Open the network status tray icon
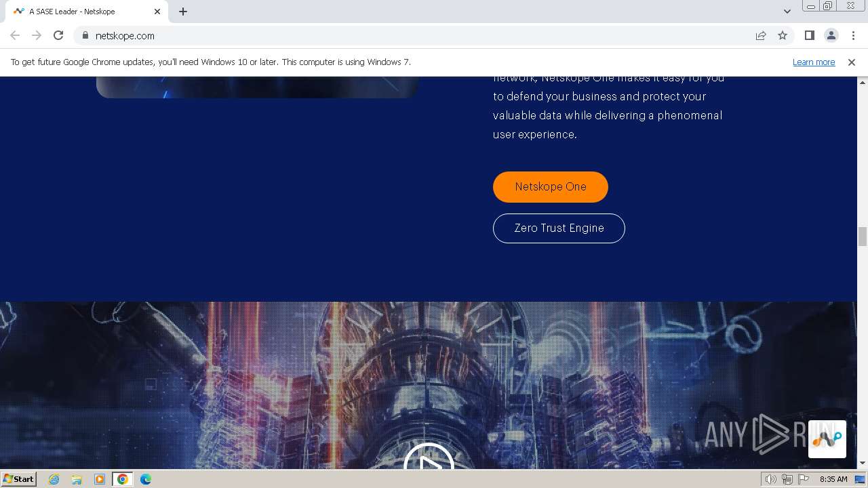The image size is (868, 488). 787,479
